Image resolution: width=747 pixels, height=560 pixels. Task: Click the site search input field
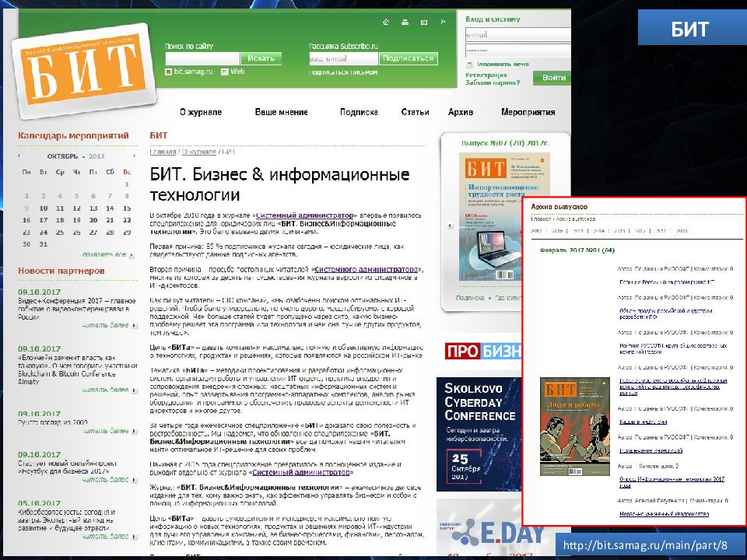[x=202, y=58]
